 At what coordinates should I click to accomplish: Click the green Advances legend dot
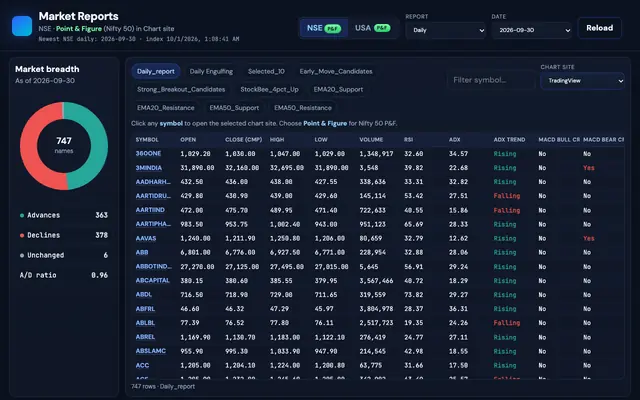[x=22, y=216]
